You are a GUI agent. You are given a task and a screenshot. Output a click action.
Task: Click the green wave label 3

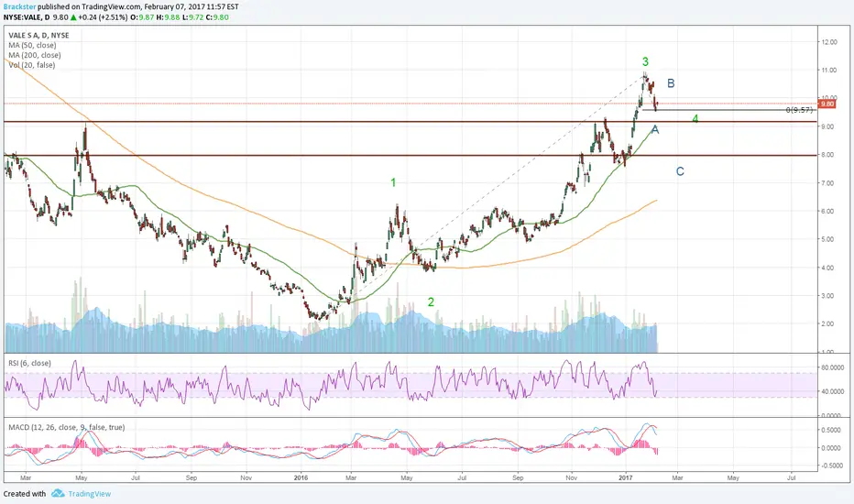(x=645, y=61)
